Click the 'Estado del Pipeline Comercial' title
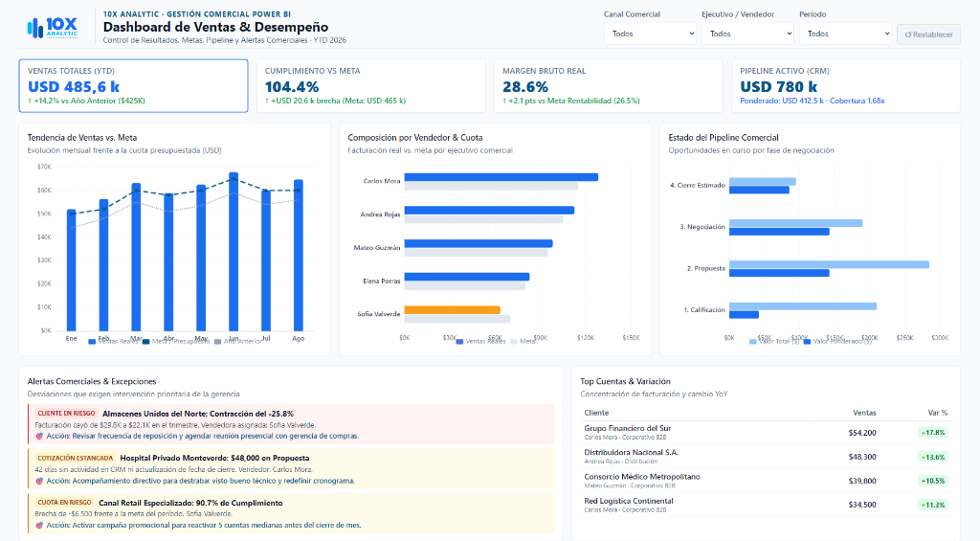This screenshot has height=541, width=980. (x=724, y=138)
